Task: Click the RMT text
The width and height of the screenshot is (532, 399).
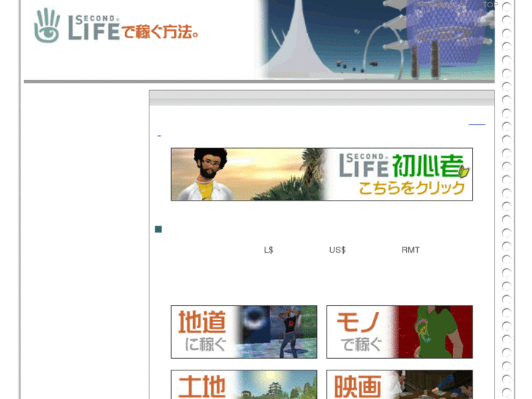Action: [x=411, y=250]
